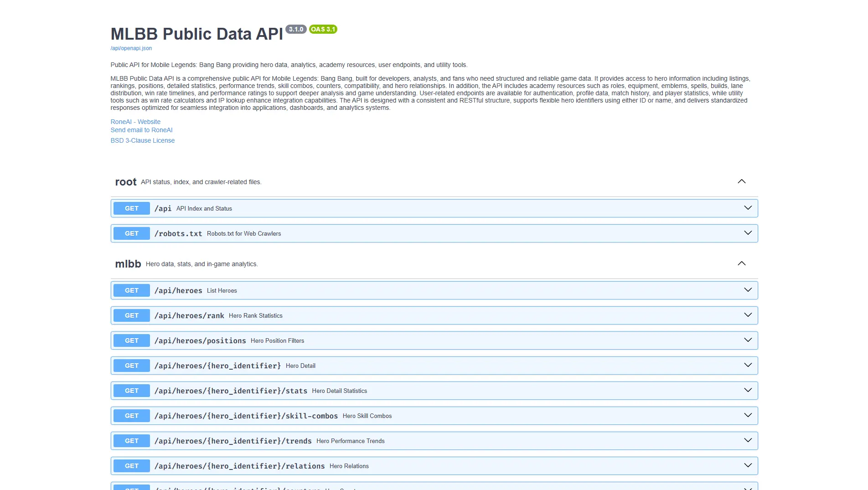Open the BSD 3-Clause License link
This screenshot has width=868, height=490.
point(142,140)
